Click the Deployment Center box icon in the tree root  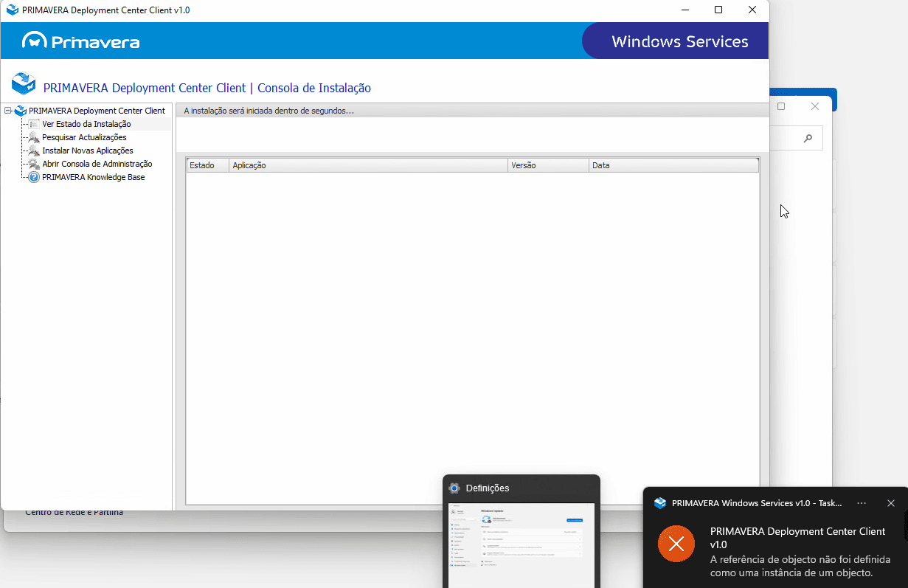pyautogui.click(x=21, y=111)
